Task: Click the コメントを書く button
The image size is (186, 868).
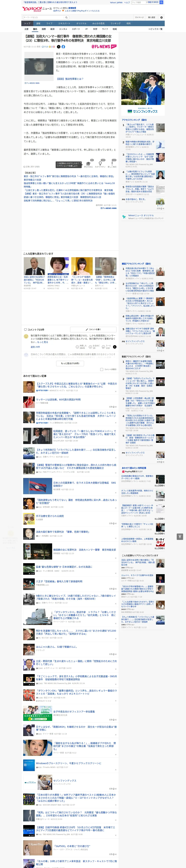Action: (x=93, y=329)
